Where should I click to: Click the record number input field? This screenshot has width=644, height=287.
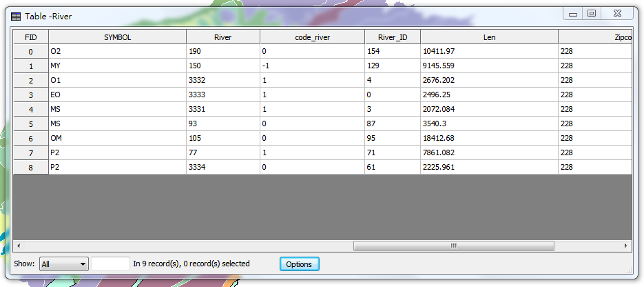coord(110,264)
